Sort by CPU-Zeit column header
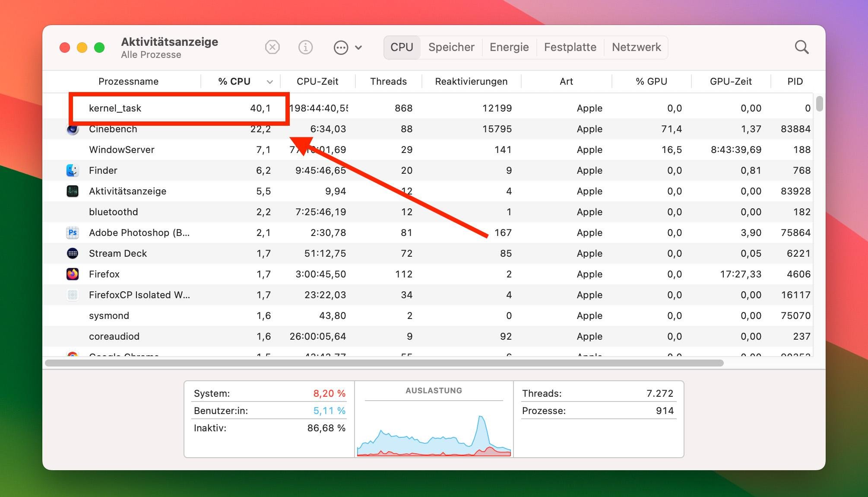Image resolution: width=868 pixels, height=497 pixels. click(317, 81)
